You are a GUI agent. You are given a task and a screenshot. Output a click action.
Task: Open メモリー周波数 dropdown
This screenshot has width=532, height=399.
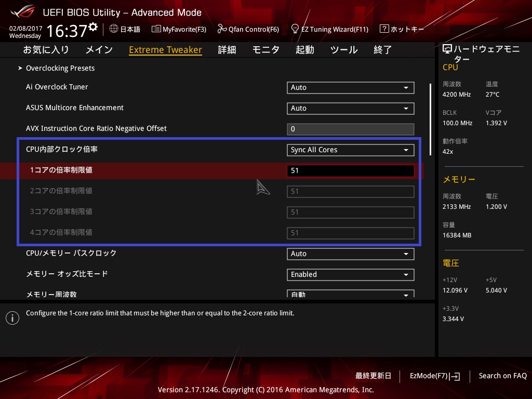[x=350, y=294]
